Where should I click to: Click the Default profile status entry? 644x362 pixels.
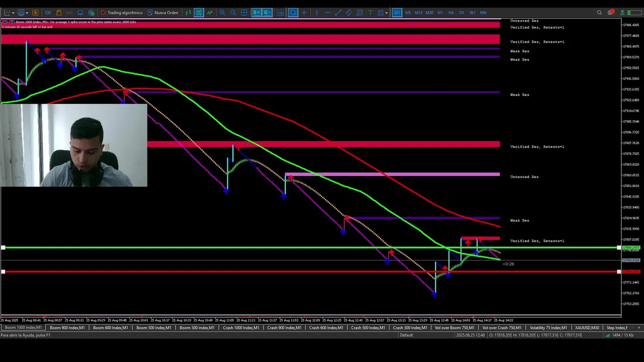407,335
